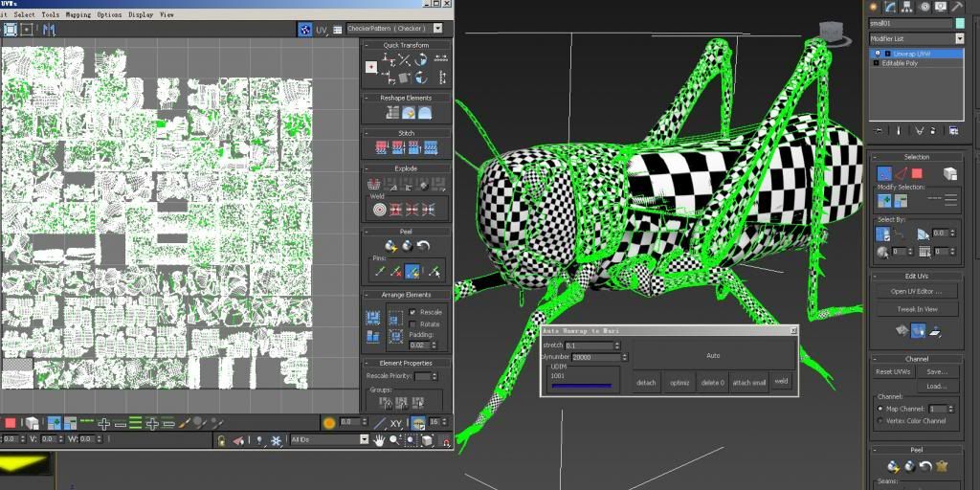Open the CheckerPattern texture dropdown
The image size is (980, 490).
pos(437,28)
